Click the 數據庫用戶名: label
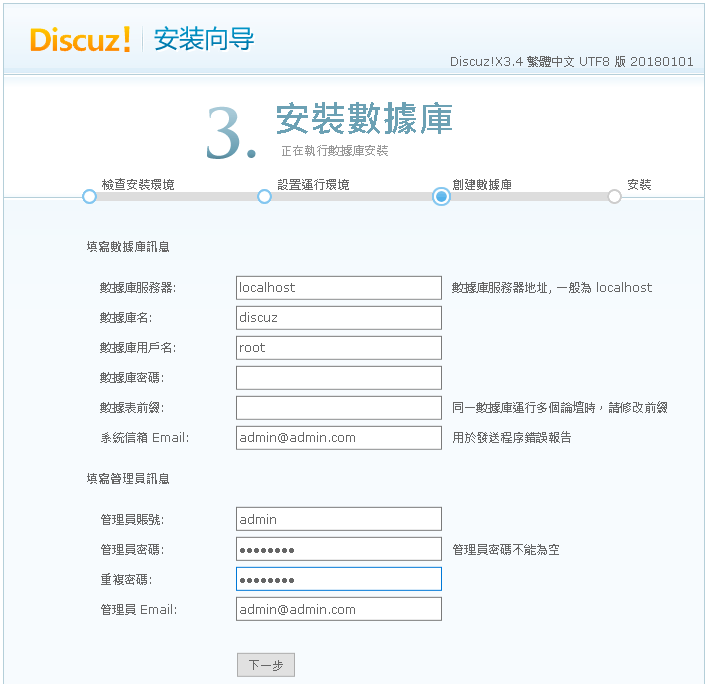712x684 pixels. pyautogui.click(x=138, y=347)
